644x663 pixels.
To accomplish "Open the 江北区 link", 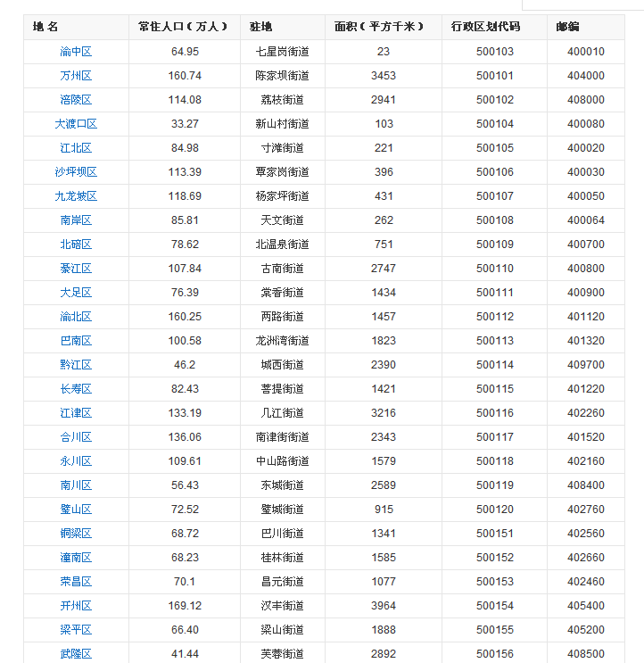I will point(76,148).
